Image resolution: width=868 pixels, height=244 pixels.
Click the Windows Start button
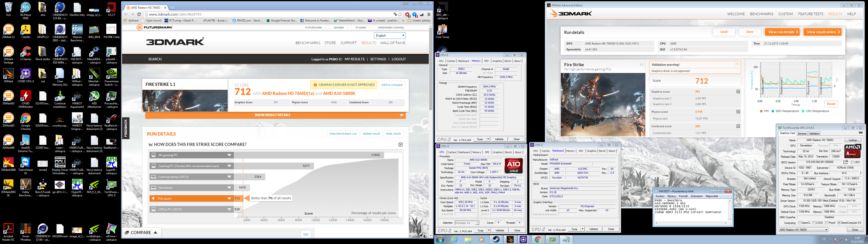tap(440, 240)
